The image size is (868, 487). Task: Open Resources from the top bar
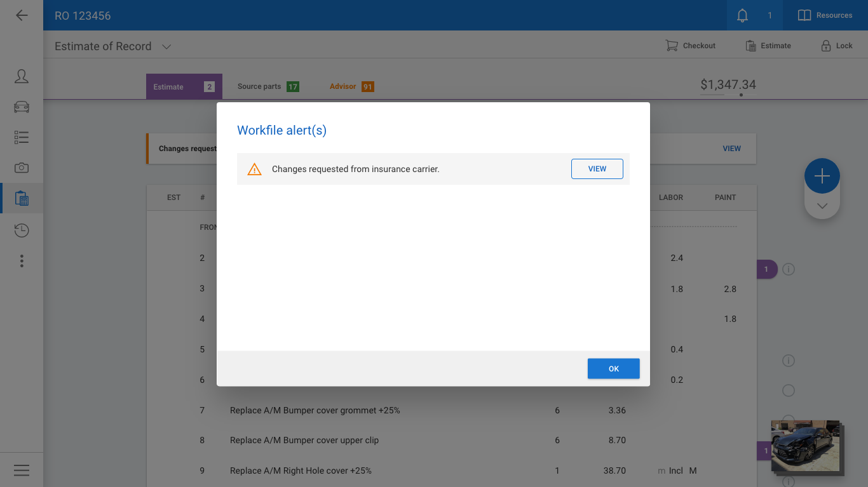pos(825,15)
